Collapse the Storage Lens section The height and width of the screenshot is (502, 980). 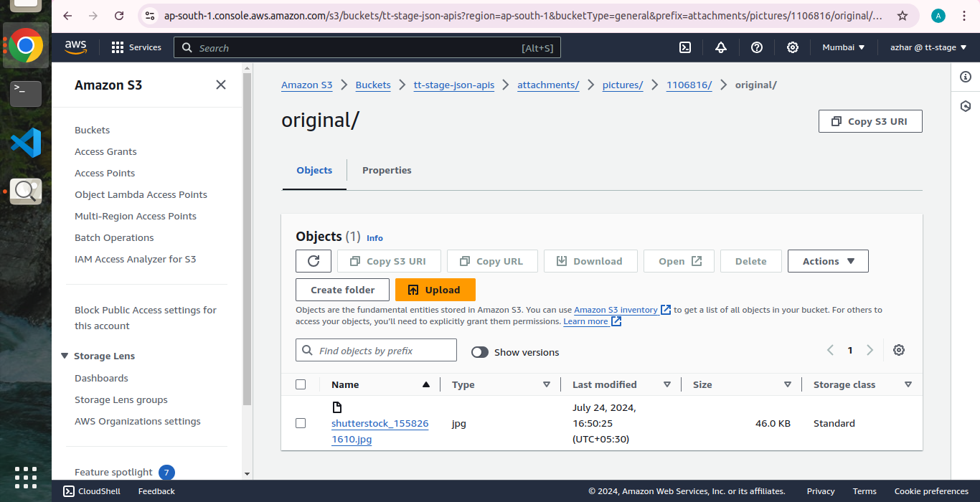pyautogui.click(x=65, y=356)
